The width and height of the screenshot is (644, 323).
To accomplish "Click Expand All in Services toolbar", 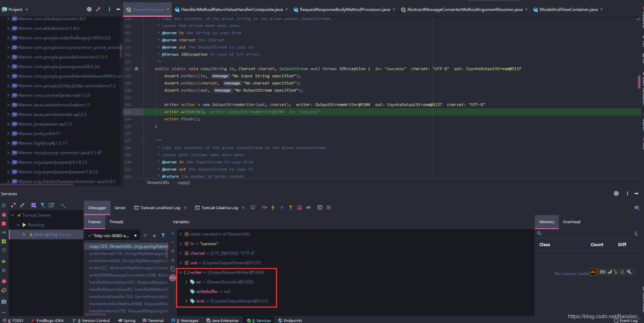I will (x=14, y=205).
